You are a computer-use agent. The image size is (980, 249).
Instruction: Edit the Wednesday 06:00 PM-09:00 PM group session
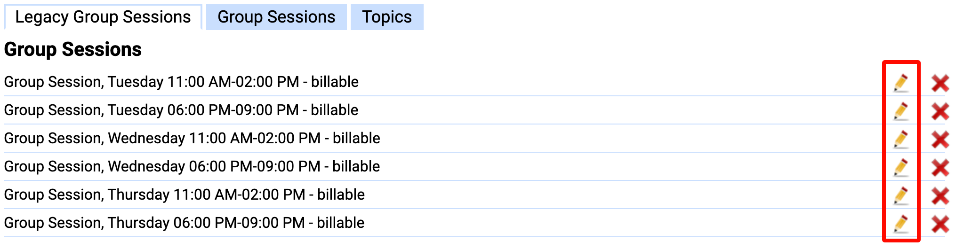tap(901, 168)
